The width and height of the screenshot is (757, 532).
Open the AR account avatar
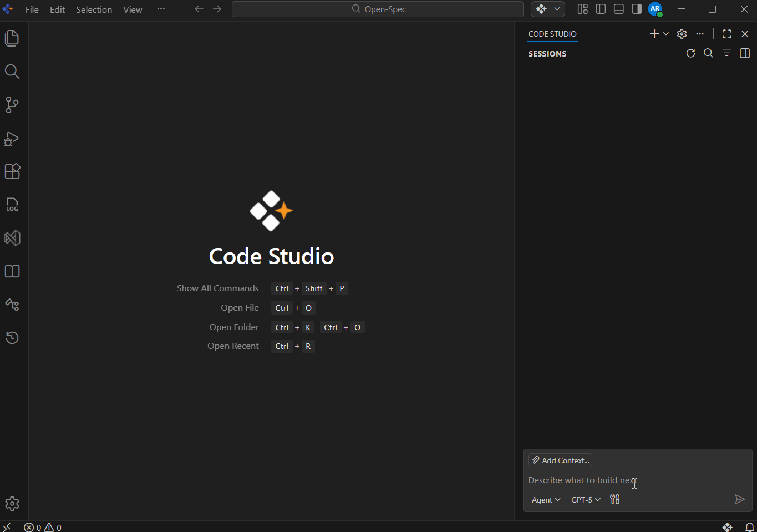pos(656,9)
